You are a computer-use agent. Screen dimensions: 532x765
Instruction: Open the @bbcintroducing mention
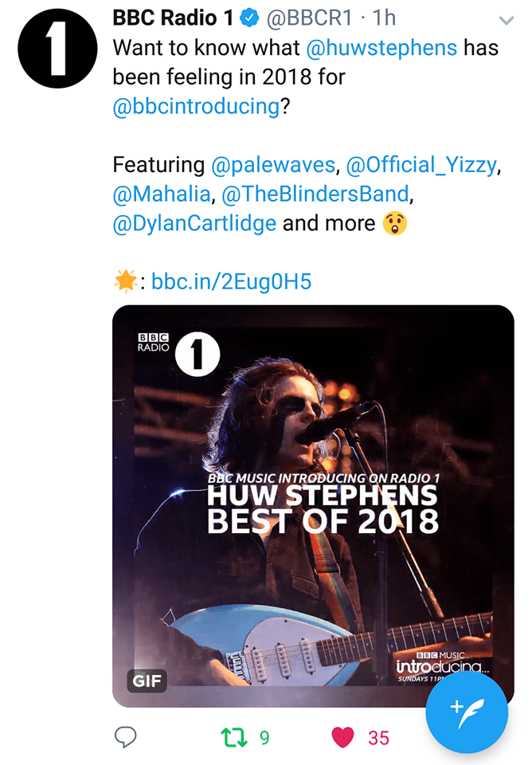[196, 108]
